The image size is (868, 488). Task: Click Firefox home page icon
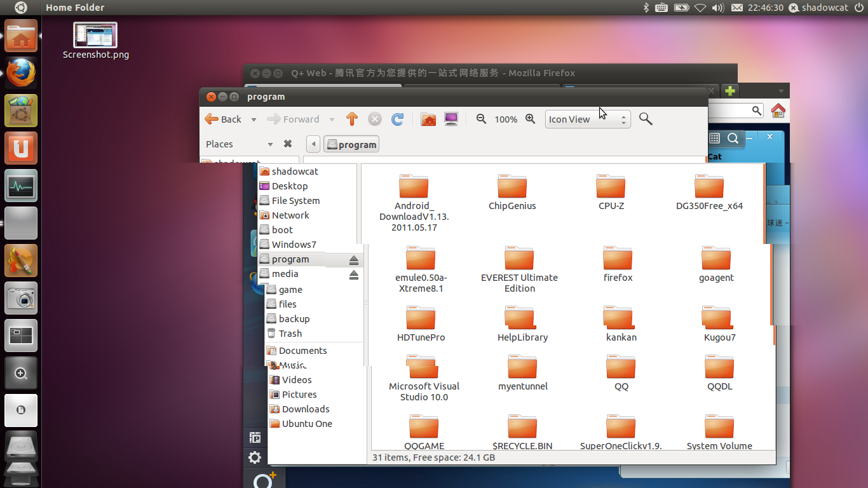(x=778, y=111)
